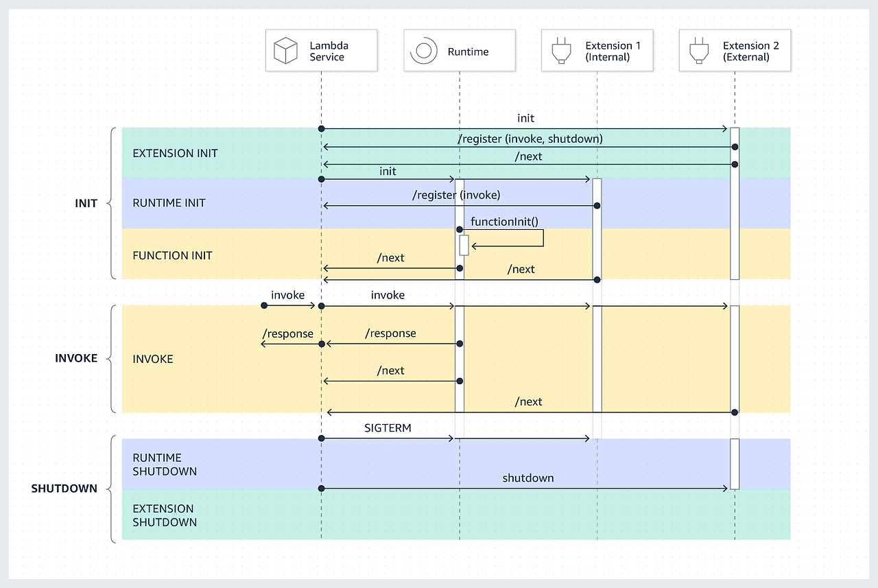Click the Lambda Service cube icon

tap(285, 51)
